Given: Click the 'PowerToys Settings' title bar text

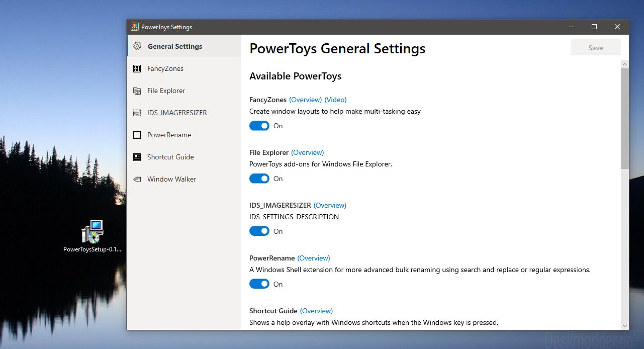Looking at the screenshot, I should point(166,27).
